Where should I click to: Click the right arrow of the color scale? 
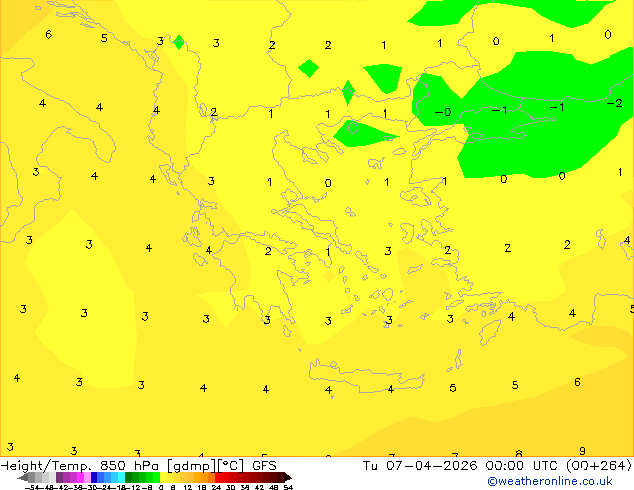coord(288,478)
